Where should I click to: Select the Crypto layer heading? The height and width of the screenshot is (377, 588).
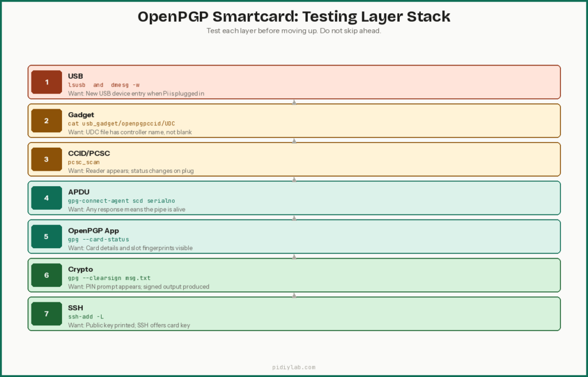click(x=80, y=270)
